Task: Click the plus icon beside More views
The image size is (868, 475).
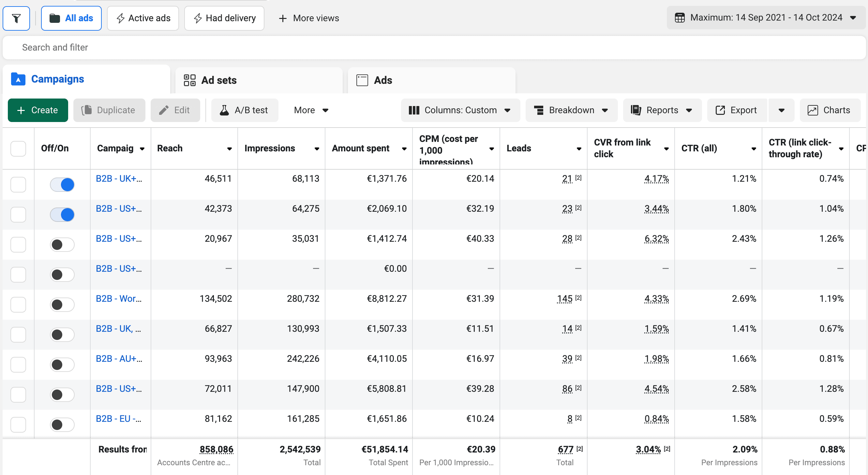Action: point(283,18)
